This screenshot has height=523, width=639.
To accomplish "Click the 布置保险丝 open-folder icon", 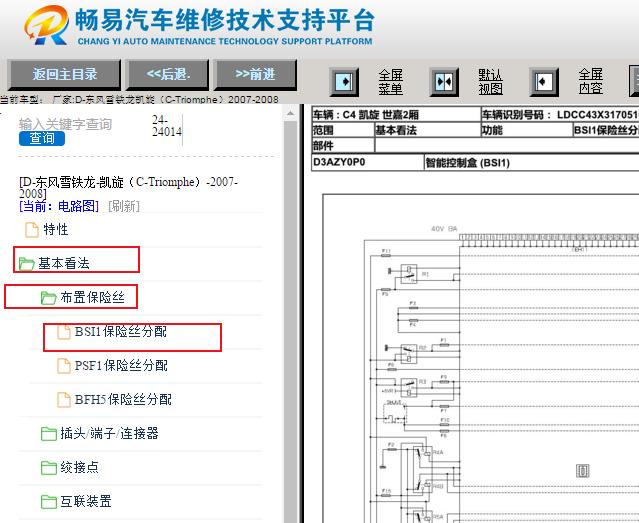I will coord(48,298).
